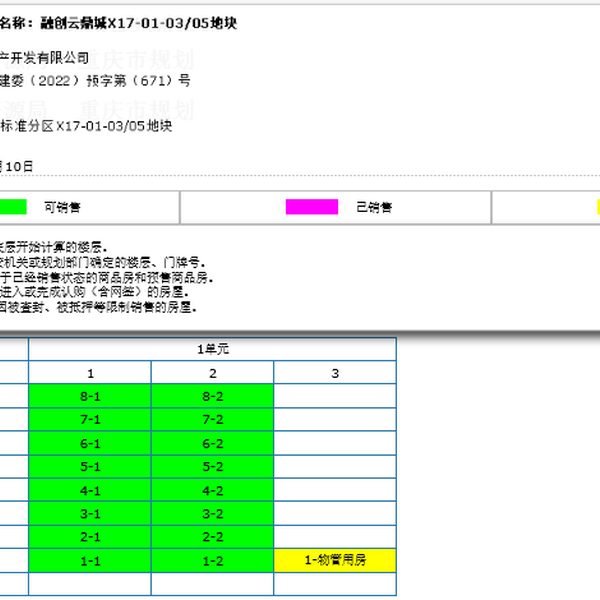Screen dimensions: 600x600
Task: Choose room 4-1
Action: 90,490
